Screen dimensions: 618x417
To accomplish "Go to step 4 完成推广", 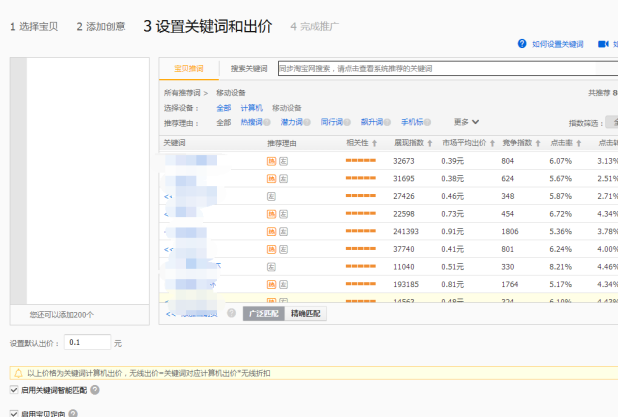I will [315, 26].
